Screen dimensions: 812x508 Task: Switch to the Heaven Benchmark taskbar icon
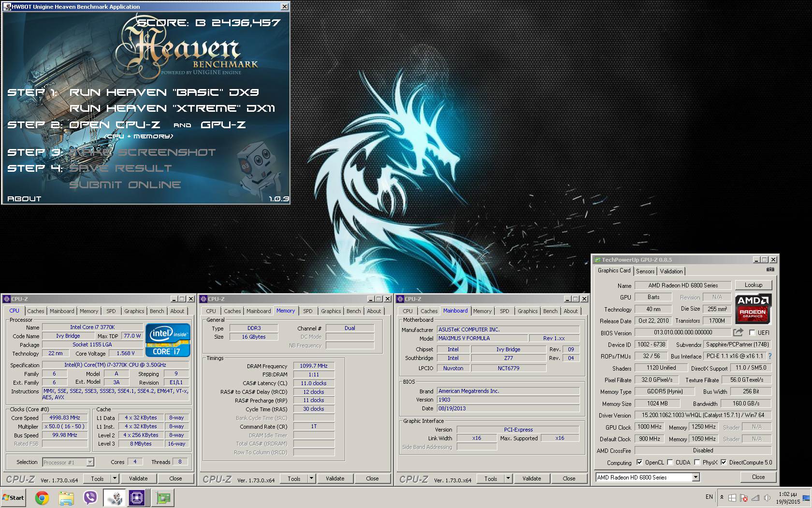115,498
